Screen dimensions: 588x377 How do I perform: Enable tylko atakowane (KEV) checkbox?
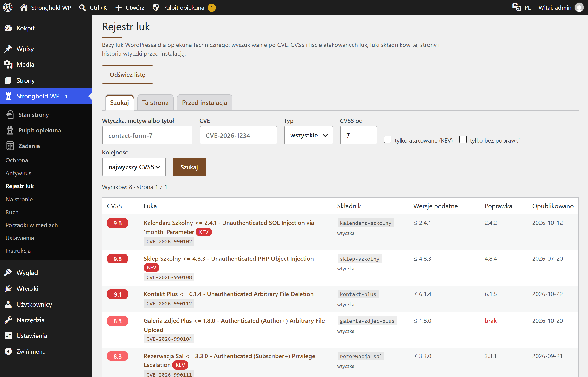coord(388,140)
